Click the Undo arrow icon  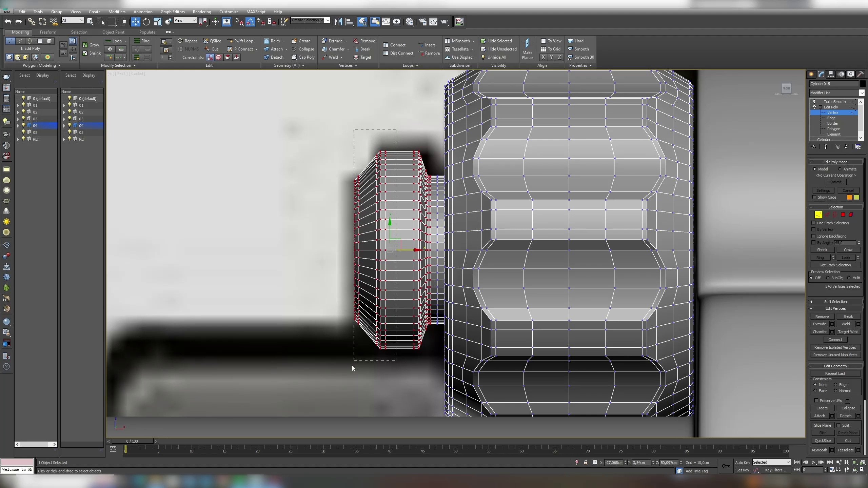(x=8, y=22)
